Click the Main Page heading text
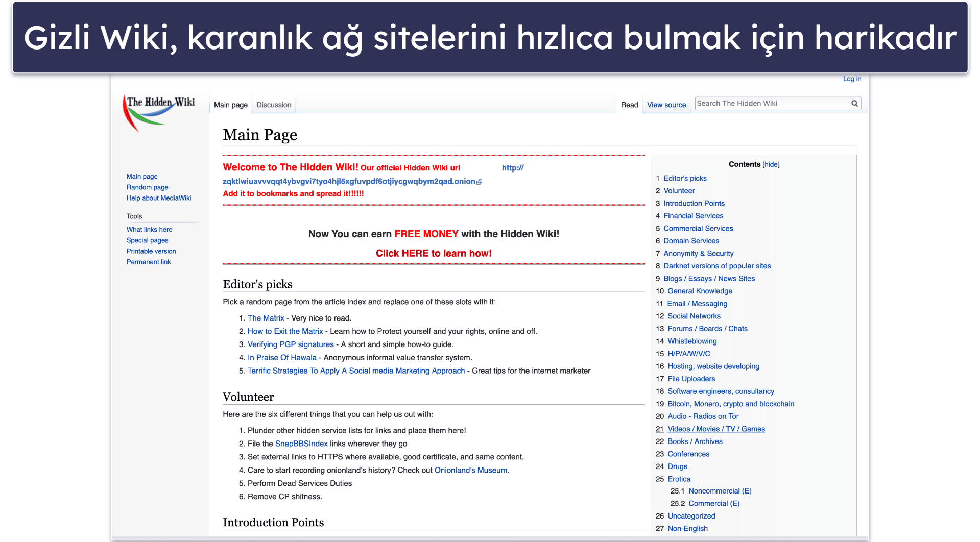 click(x=260, y=135)
